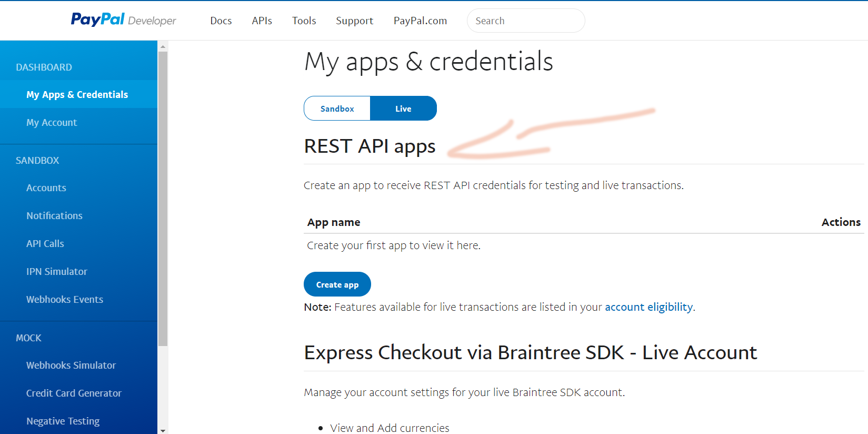Viewport: 868px width, 434px height.
Task: Open Webhooks Events in sidebar
Action: pyautogui.click(x=65, y=300)
